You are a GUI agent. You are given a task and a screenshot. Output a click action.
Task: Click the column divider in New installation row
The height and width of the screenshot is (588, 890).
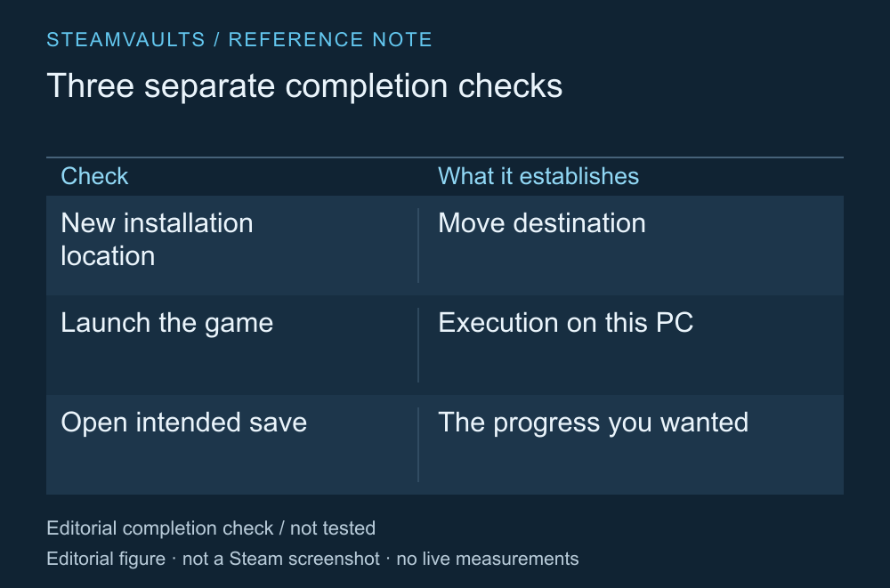[x=418, y=246]
